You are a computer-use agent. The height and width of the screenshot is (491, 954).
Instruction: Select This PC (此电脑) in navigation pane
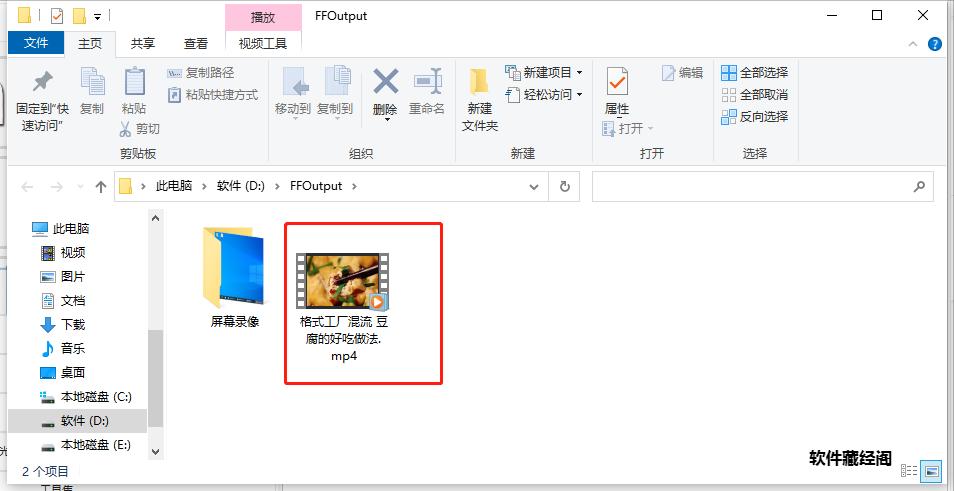pos(60,229)
